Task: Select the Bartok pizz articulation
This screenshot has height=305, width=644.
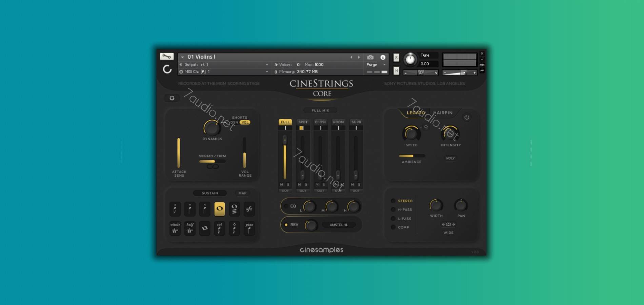Action: 234,228
